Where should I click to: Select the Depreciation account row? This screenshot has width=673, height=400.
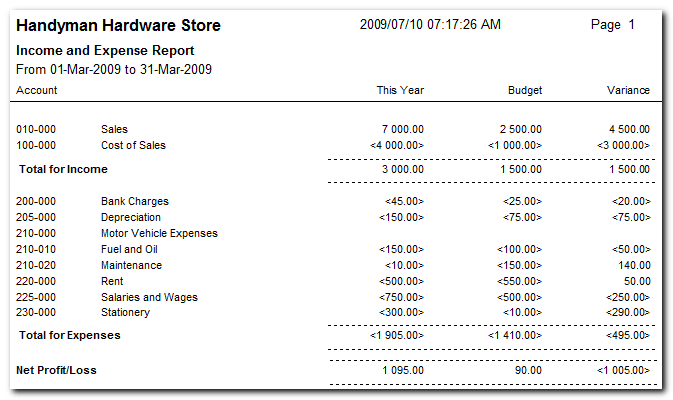click(x=130, y=217)
